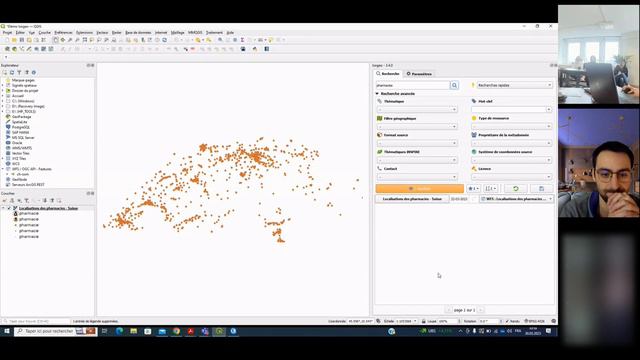Click Collapse All icon in Explorateur panel
640x360 pixels.
point(27,72)
